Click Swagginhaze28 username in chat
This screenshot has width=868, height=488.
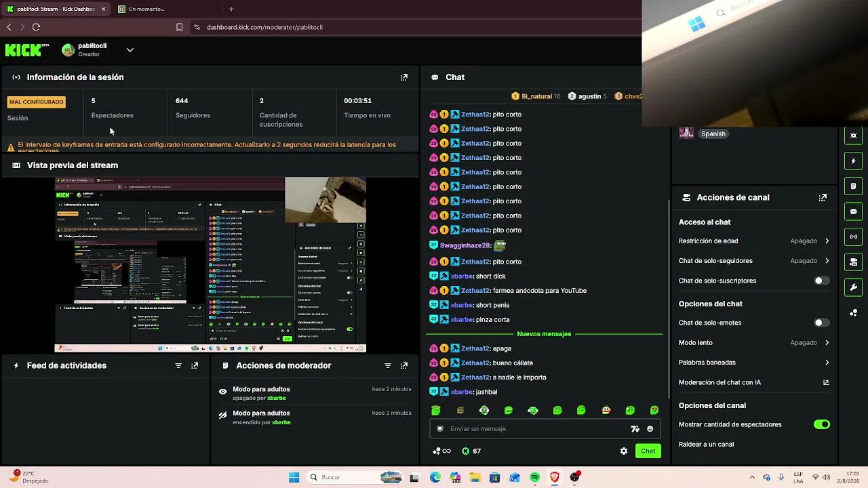465,246
